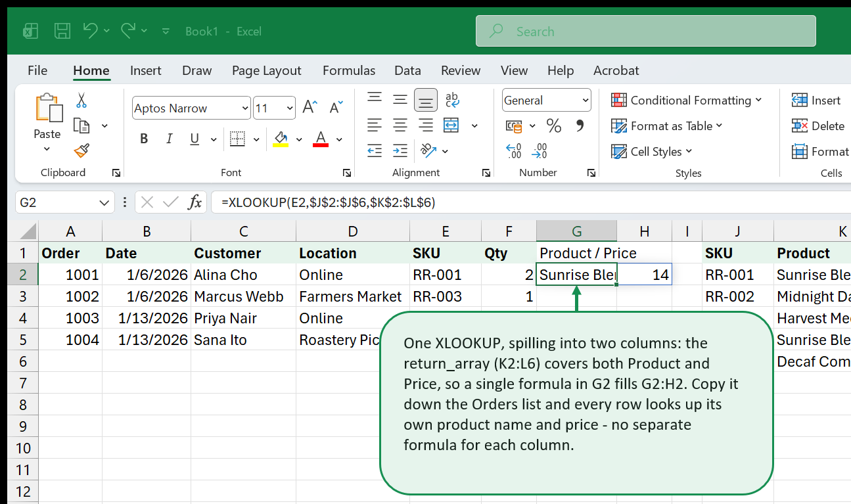Screen dimensions: 851x504
Task: Open the Customize Quick Access Toolbar arrow
Action: coord(166,31)
